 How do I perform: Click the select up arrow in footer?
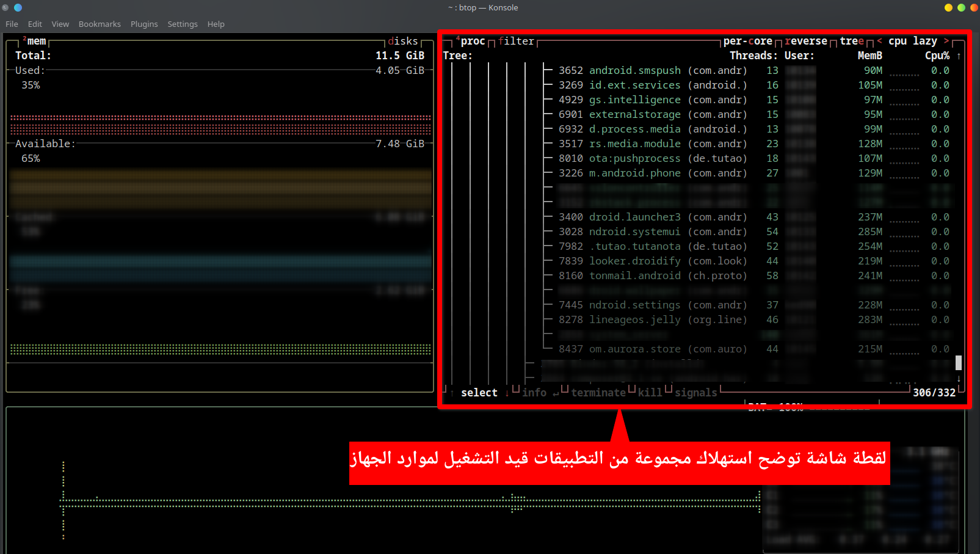(452, 393)
